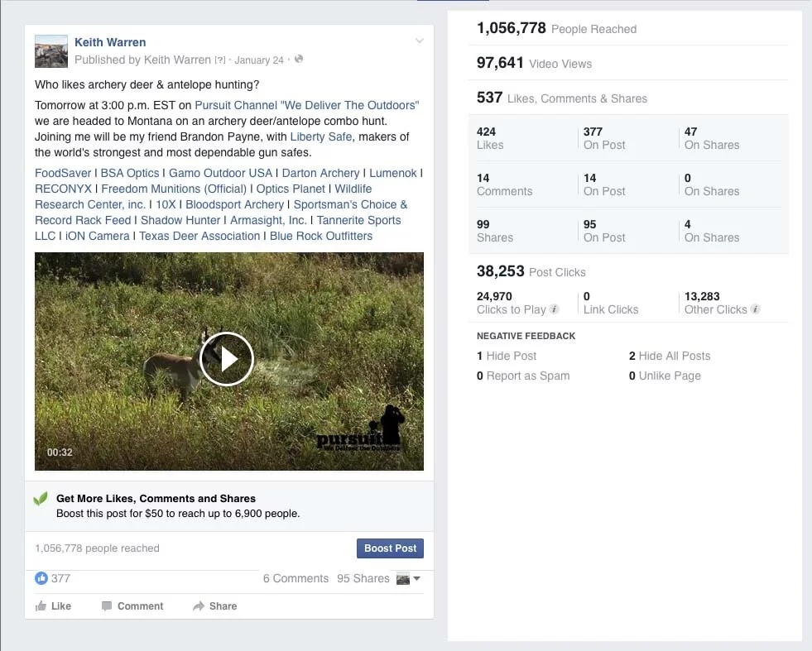Open the 10X link
The width and height of the screenshot is (812, 651).
tap(166, 204)
